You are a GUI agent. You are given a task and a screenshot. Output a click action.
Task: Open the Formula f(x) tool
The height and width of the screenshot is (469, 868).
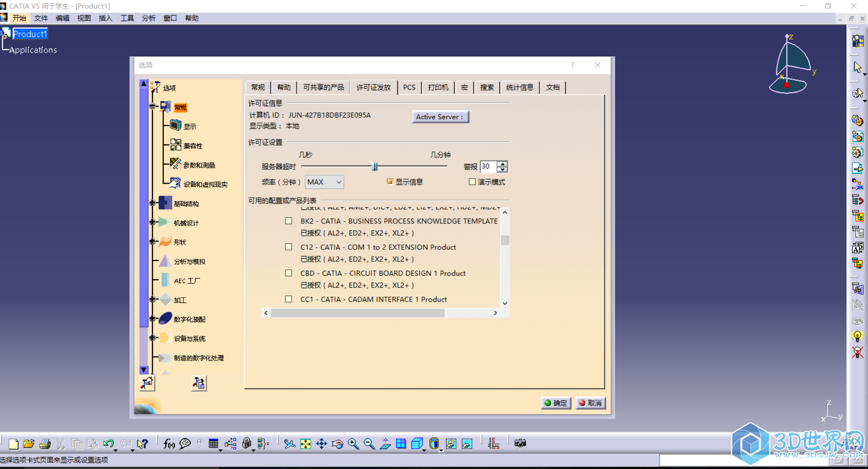tap(169, 444)
